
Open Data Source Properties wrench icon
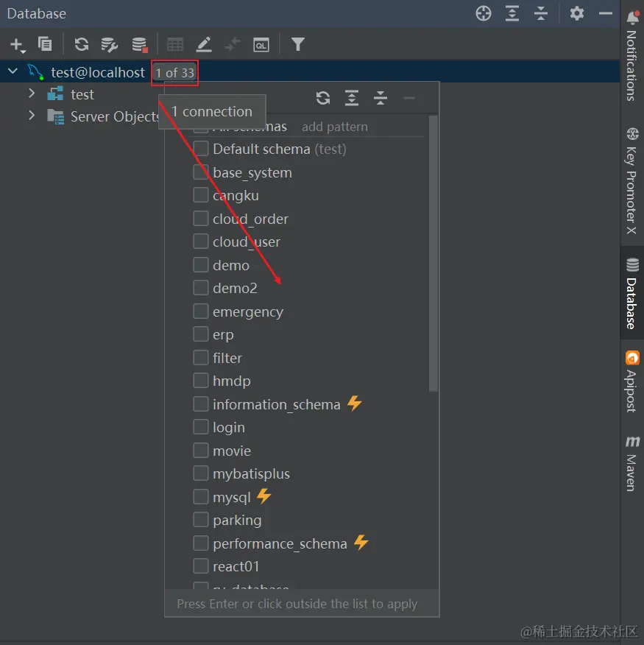pyautogui.click(x=110, y=44)
